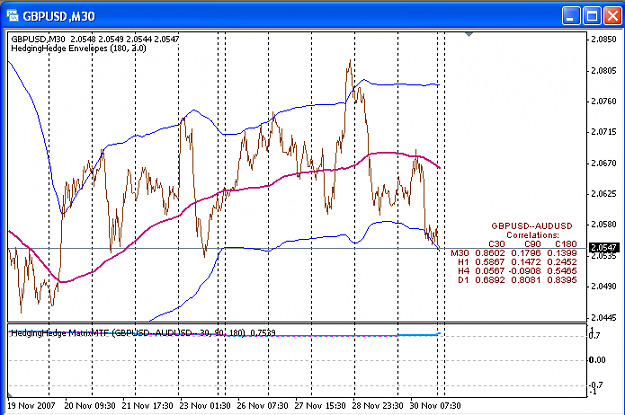Click the H4 row label in correlations table

click(463, 271)
